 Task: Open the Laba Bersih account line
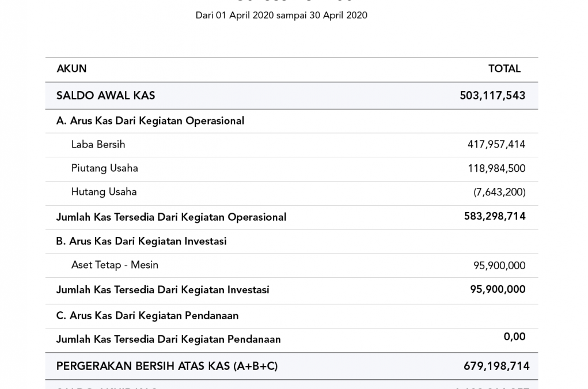point(98,145)
